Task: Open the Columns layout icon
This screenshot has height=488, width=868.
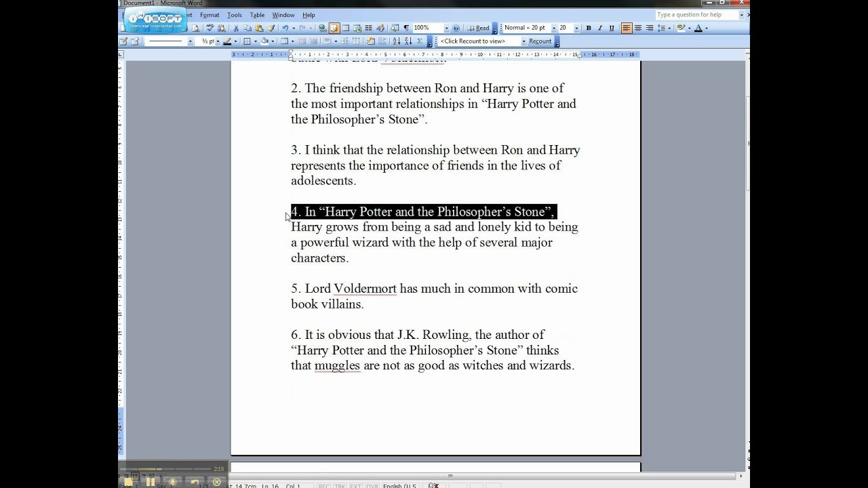Action: [x=369, y=28]
